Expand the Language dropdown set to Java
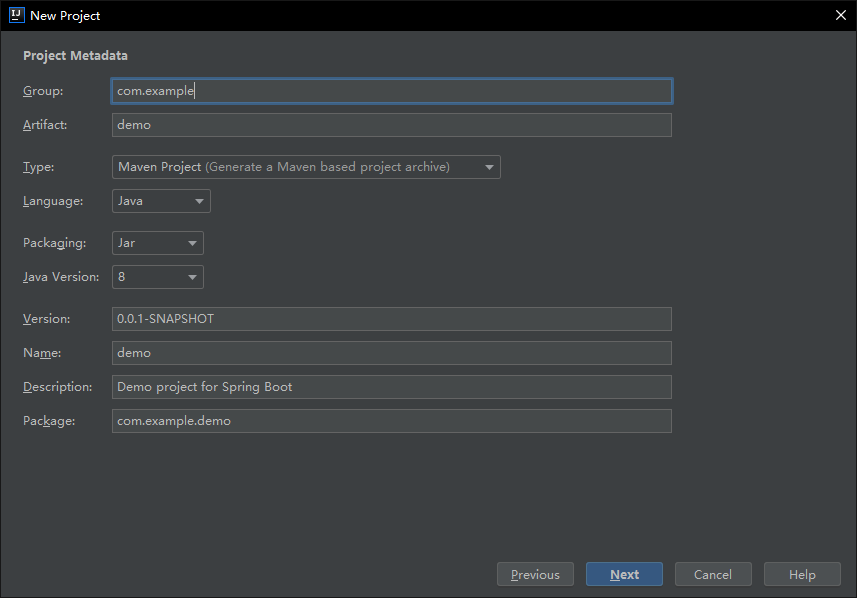857x598 pixels. coord(161,201)
